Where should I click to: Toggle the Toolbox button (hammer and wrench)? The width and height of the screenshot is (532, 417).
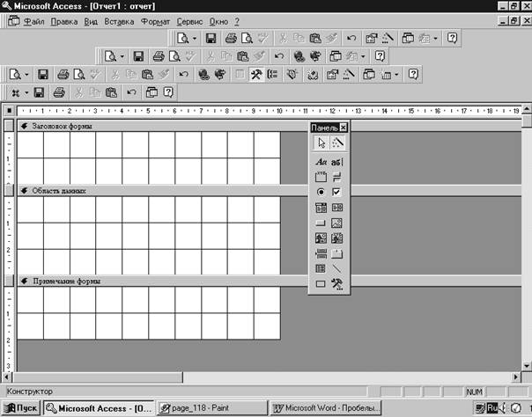256,74
